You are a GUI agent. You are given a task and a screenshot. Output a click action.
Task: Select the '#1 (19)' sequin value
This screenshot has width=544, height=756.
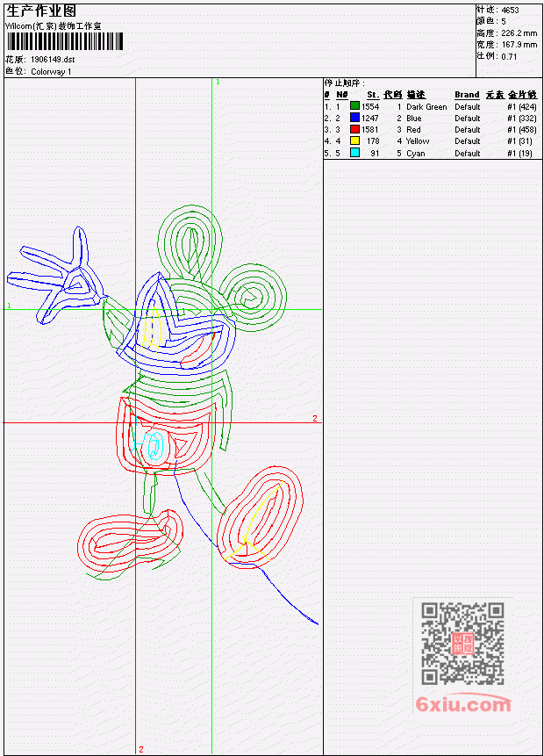520,154
